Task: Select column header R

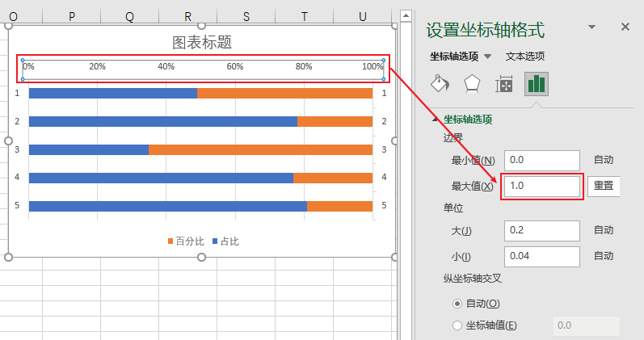Action: point(187,16)
